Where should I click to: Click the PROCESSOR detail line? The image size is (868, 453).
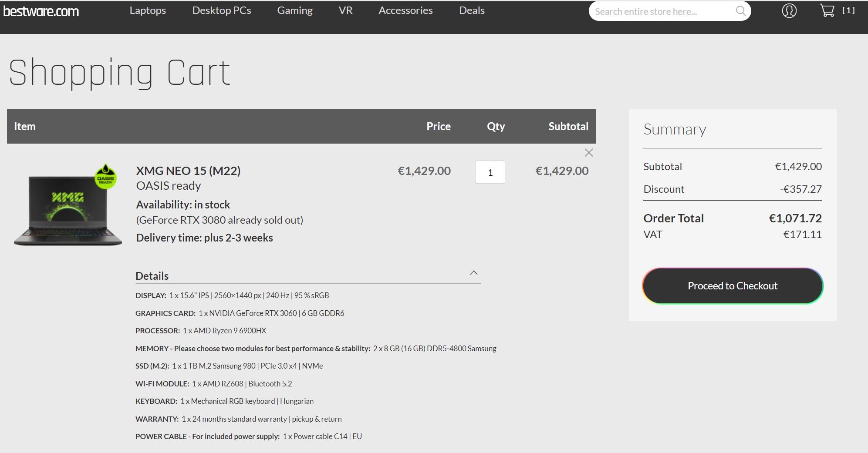pyautogui.click(x=201, y=331)
